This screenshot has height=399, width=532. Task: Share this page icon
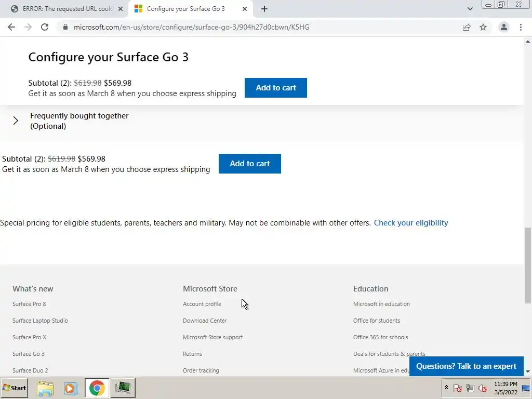point(467,27)
